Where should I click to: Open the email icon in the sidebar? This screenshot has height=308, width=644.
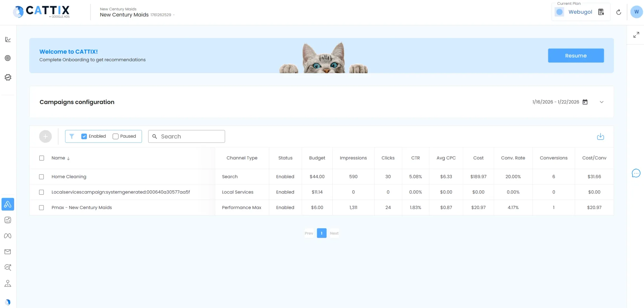8,252
